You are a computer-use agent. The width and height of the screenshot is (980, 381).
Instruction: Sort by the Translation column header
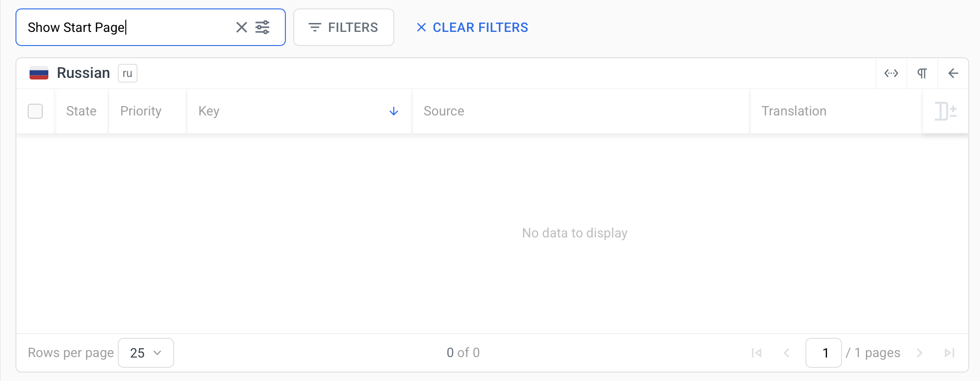point(794,111)
